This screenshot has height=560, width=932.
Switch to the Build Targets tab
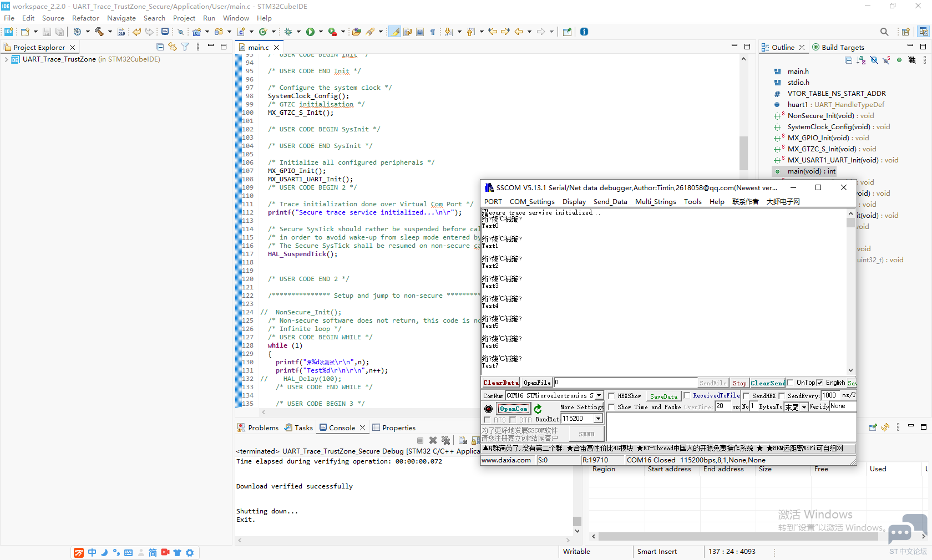pos(838,48)
